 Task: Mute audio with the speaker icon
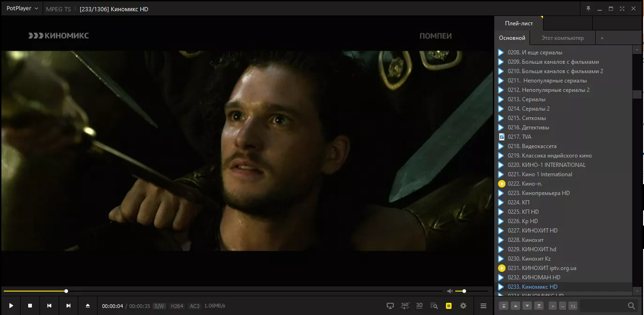click(x=450, y=291)
